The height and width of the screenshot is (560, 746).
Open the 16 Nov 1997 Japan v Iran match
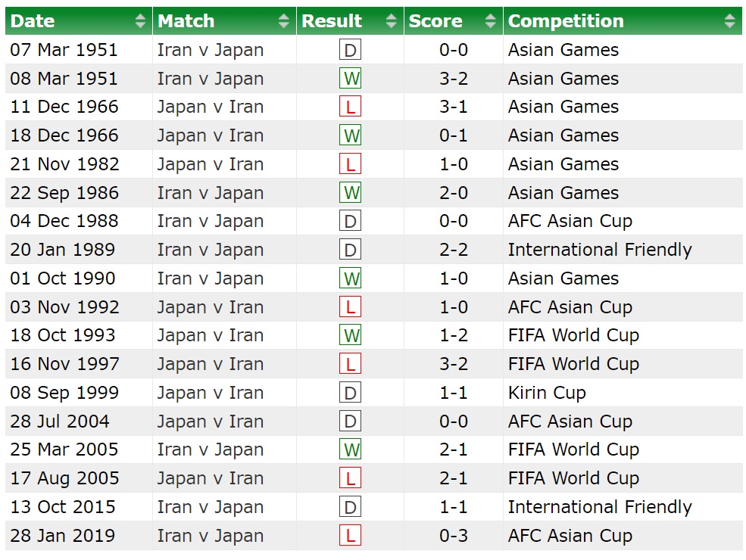(211, 364)
